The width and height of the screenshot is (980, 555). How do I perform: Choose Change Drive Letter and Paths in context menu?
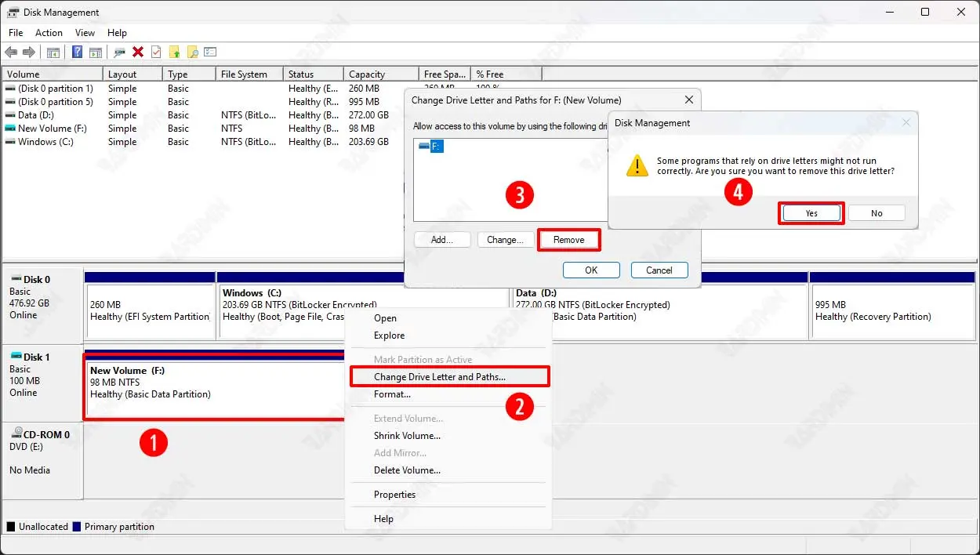pos(439,377)
